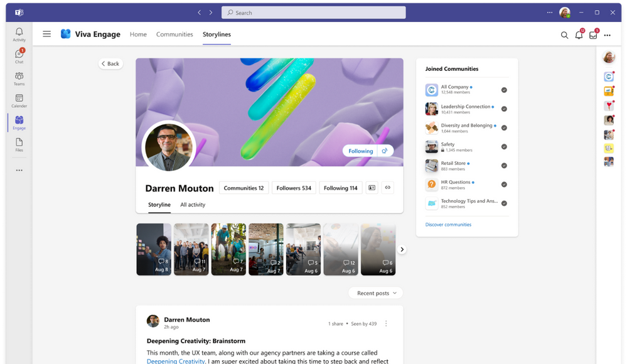Image resolution: width=627 pixels, height=364 pixels.
Task: Open Chat in the Teams sidebar
Action: click(x=19, y=56)
